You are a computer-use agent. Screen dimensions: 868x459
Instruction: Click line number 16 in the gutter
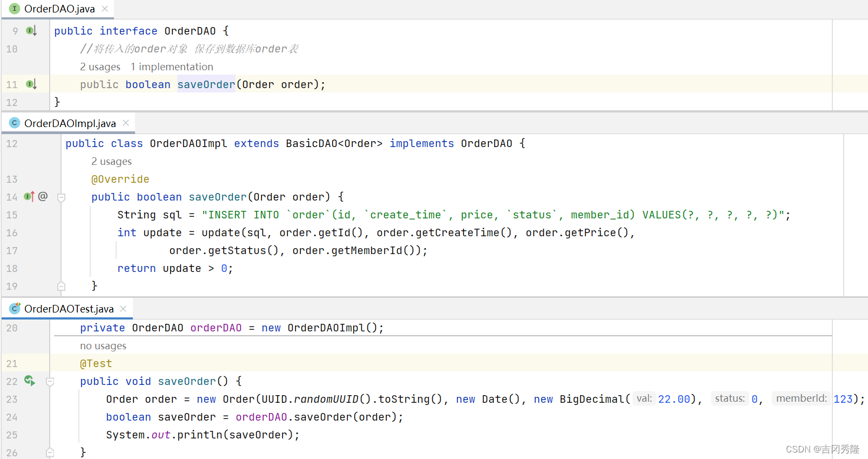(12, 232)
